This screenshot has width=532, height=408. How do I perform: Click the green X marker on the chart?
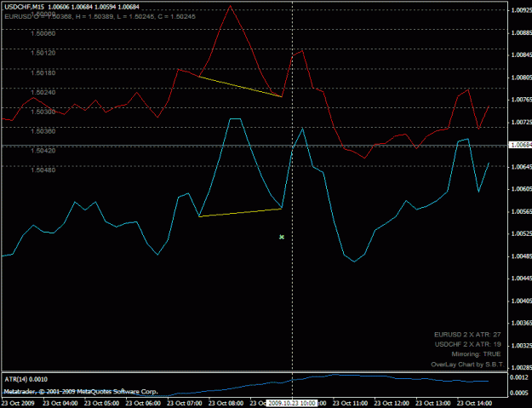pos(282,237)
